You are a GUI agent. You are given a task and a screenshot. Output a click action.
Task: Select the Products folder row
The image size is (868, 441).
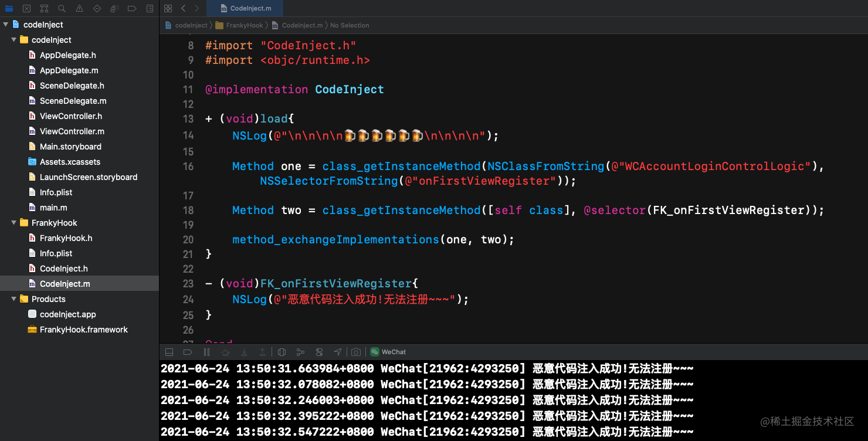79,299
